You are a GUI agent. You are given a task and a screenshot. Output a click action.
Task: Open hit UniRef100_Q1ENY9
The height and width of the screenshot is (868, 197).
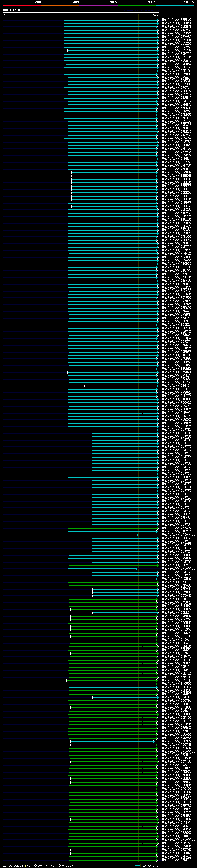176,26
